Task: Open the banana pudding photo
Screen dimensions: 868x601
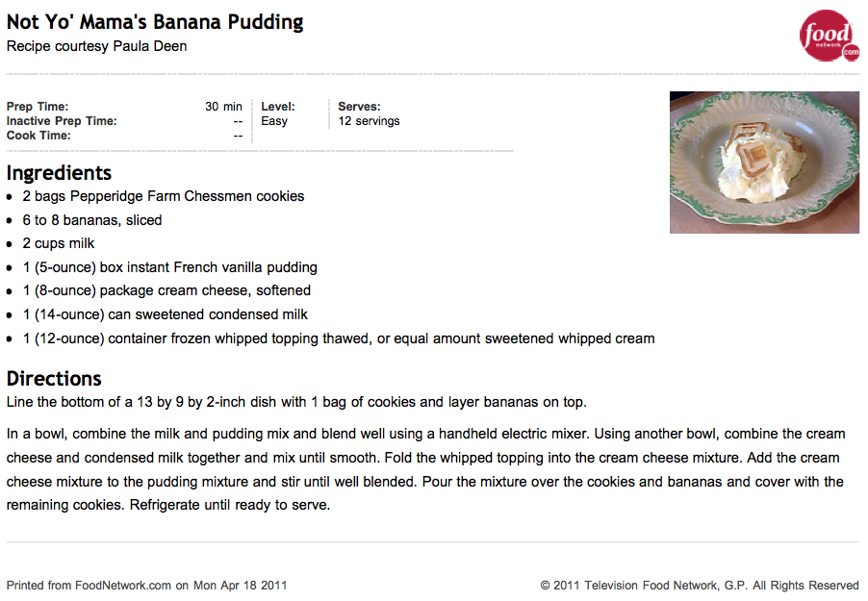Action: tap(764, 163)
